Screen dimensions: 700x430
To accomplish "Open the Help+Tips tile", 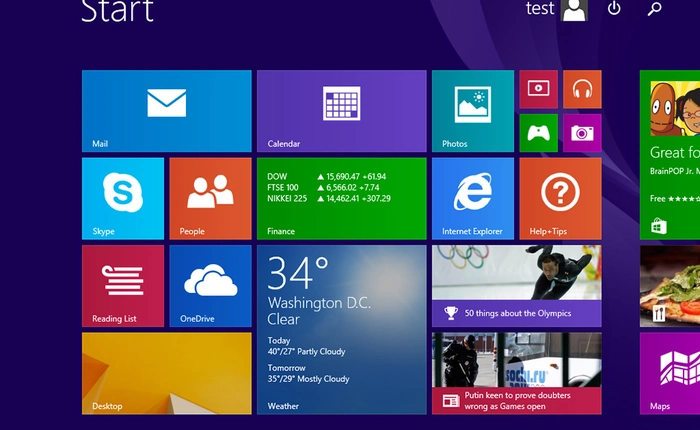I will [560, 198].
